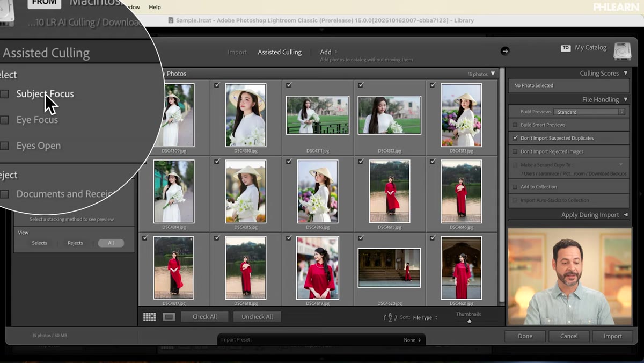Image resolution: width=644 pixels, height=363 pixels.
Task: Switch to grid view icon
Action: click(x=149, y=317)
